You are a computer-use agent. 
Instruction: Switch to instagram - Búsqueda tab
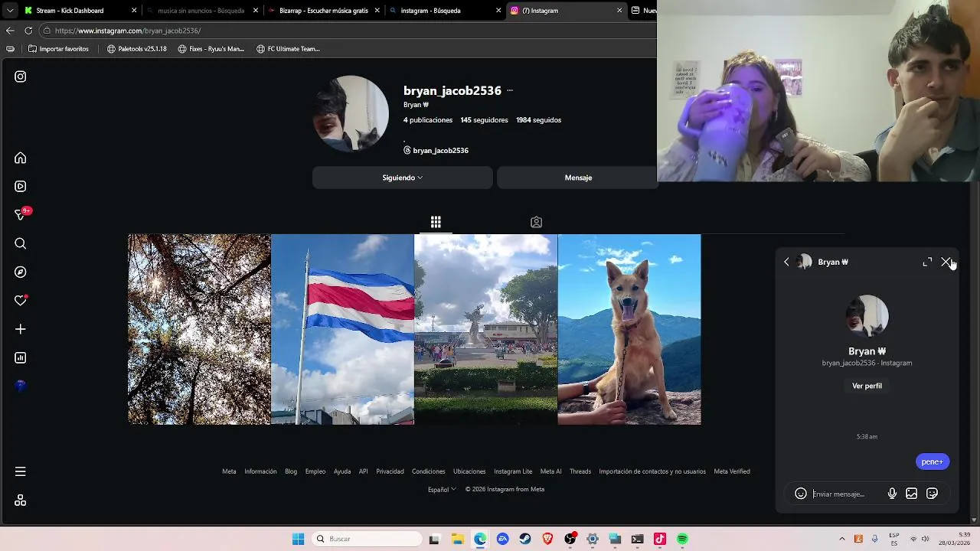(x=446, y=11)
